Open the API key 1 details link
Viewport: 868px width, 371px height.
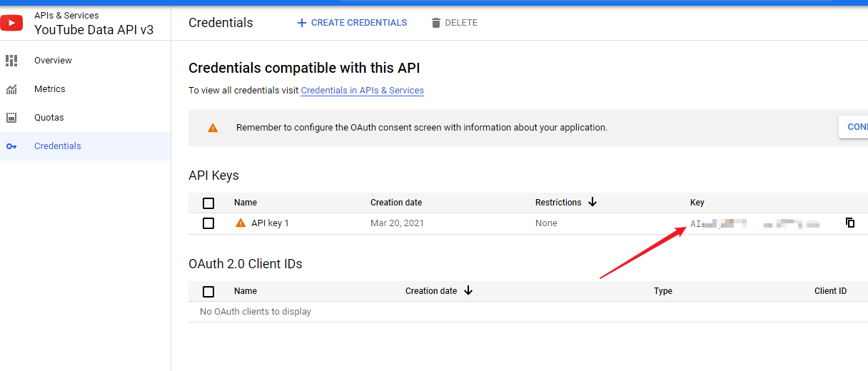click(x=270, y=223)
